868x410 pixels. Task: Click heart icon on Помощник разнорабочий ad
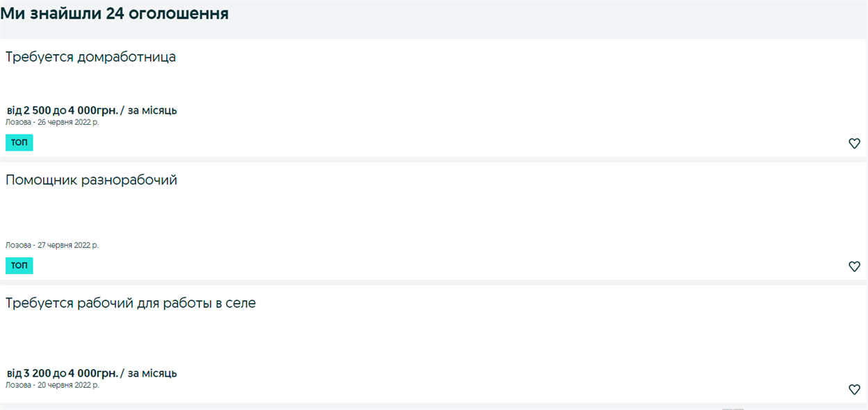tap(854, 266)
